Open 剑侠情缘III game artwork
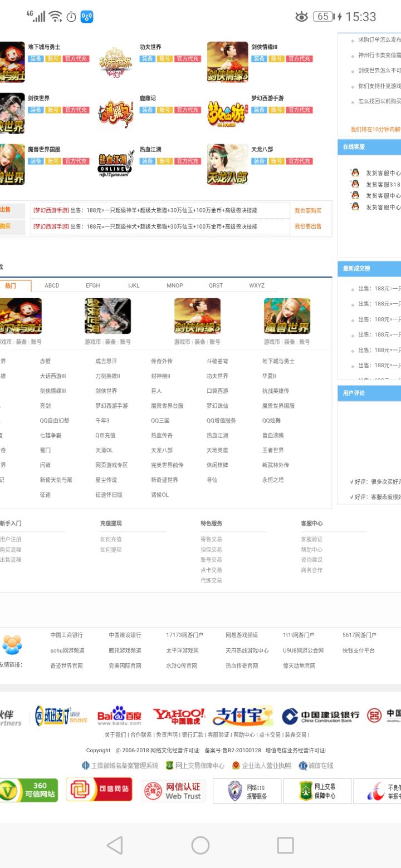Viewport: 401px width, 868px height. tap(227, 62)
